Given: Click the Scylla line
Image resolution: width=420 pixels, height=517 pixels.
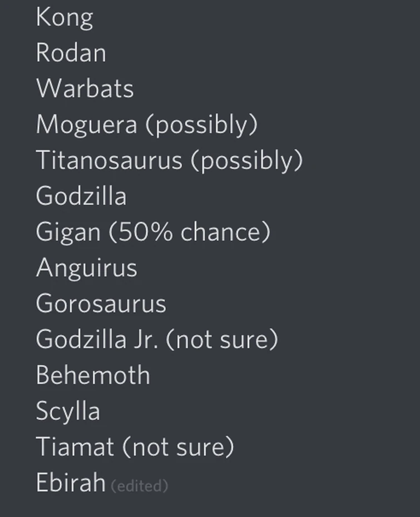Looking at the screenshot, I should click(68, 411).
